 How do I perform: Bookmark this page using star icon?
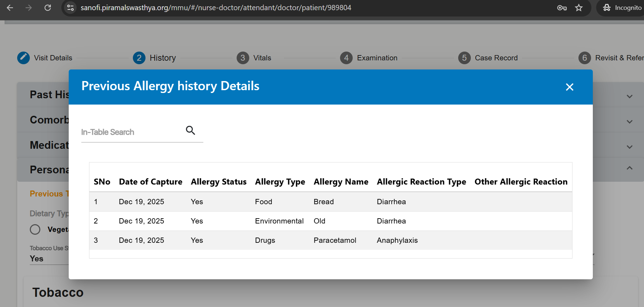point(579,8)
